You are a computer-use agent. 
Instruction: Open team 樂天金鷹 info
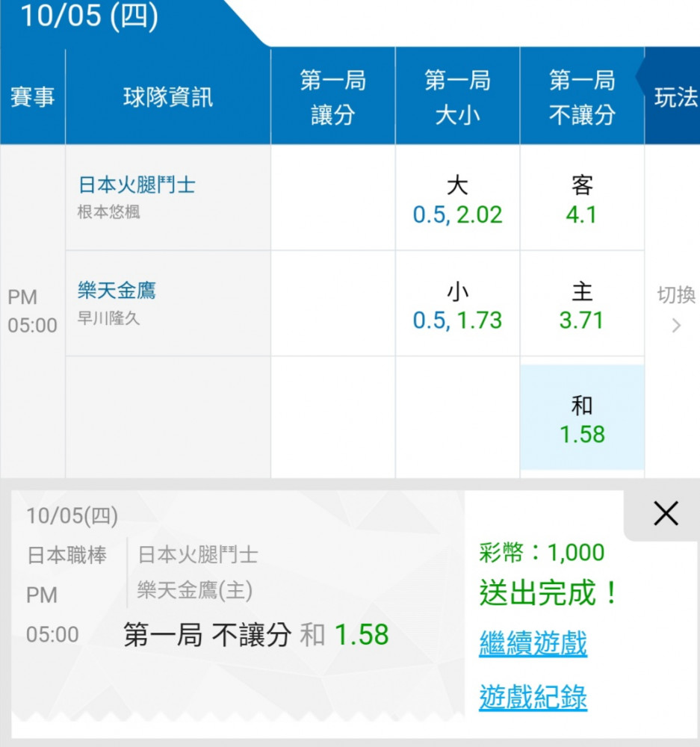point(117,290)
